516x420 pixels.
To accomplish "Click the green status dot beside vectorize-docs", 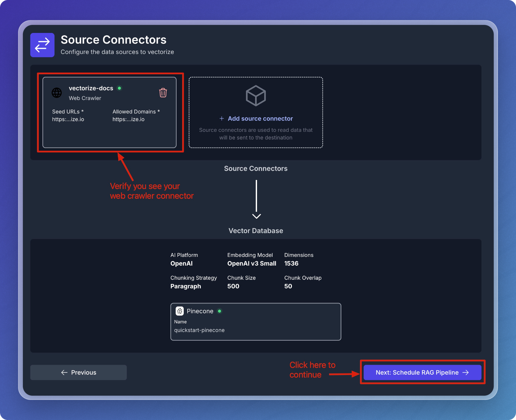I will 119,88.
